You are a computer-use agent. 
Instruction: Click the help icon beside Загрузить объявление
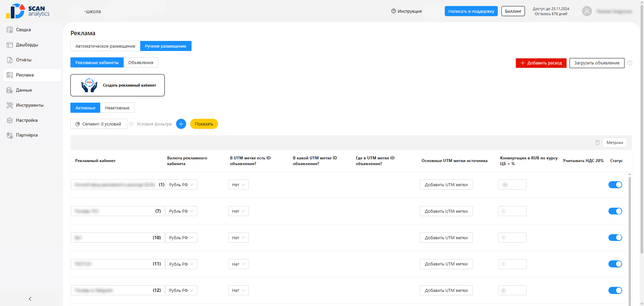point(630,63)
